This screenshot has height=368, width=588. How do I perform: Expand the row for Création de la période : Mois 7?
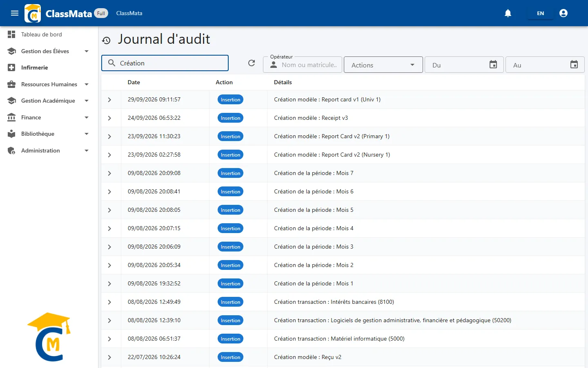(x=109, y=173)
